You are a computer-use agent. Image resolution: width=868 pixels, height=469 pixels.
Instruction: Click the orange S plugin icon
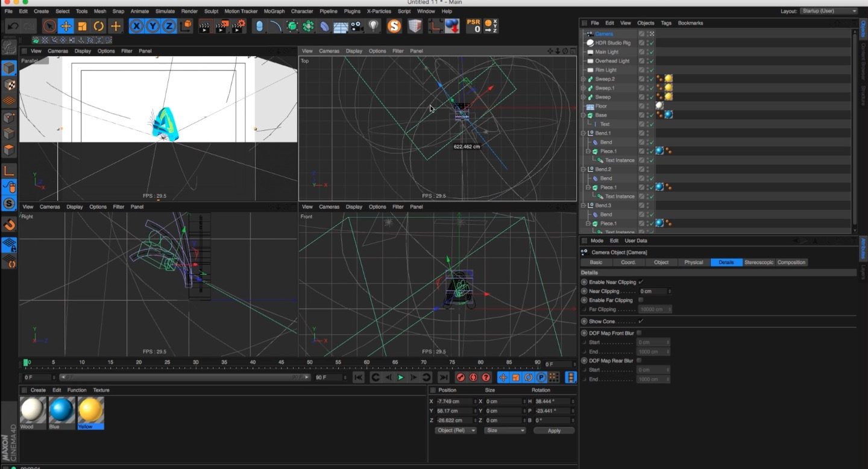(x=394, y=26)
